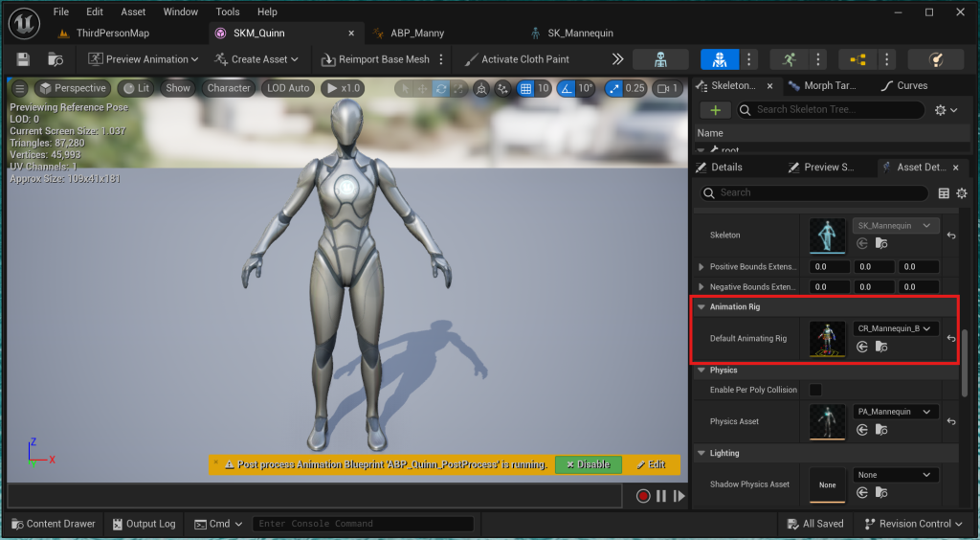The width and height of the screenshot is (980, 540).
Task: Toggle surface snapping icon in viewport
Action: click(x=502, y=89)
